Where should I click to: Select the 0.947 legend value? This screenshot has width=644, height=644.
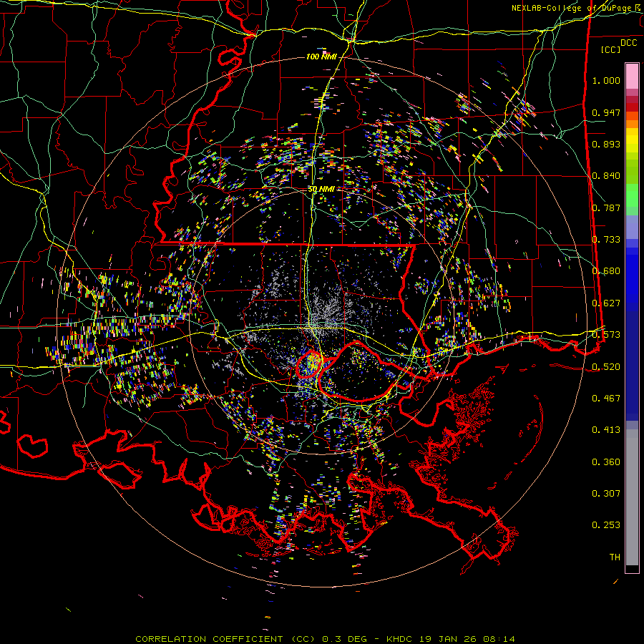click(x=606, y=112)
